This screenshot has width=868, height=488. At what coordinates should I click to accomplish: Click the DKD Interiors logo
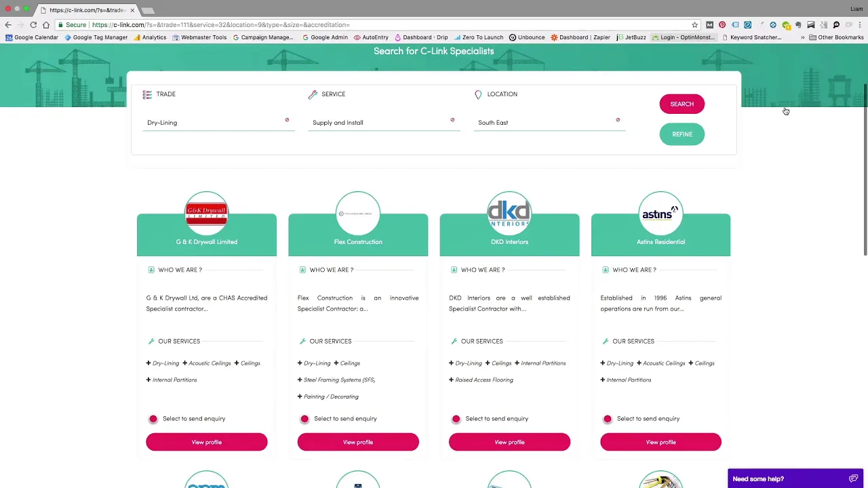pos(509,213)
